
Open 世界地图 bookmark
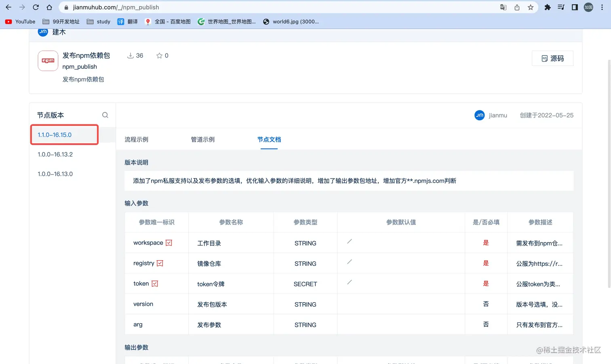click(227, 22)
